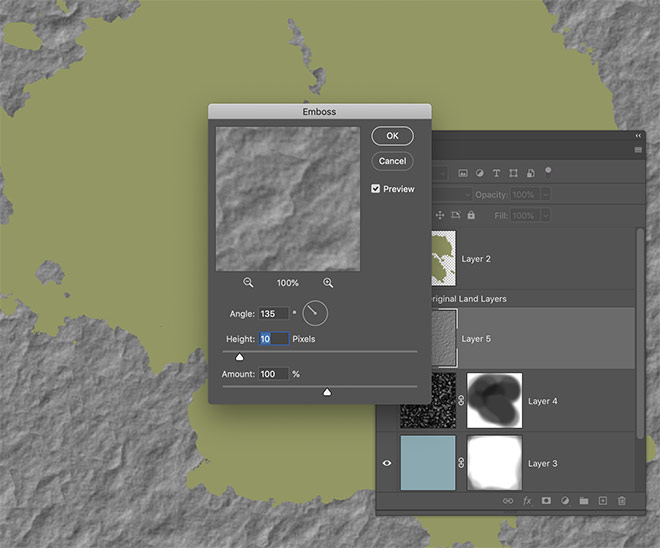Cancel the Emboss dialog
Viewport: 660px width, 548px height.
(x=392, y=161)
